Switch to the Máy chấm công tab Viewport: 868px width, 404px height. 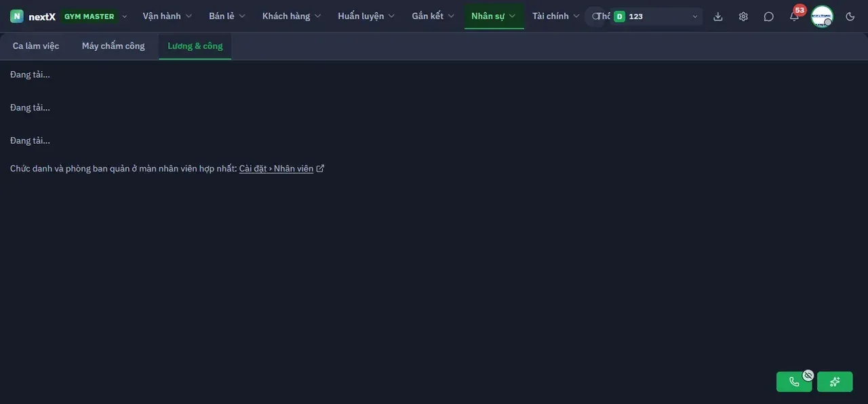coord(113,46)
